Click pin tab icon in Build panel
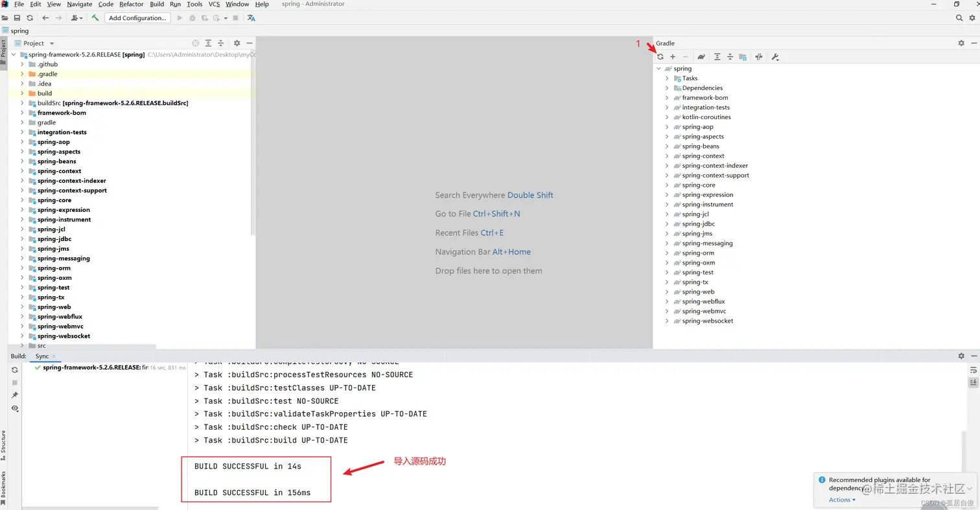The image size is (980, 510). [x=15, y=395]
